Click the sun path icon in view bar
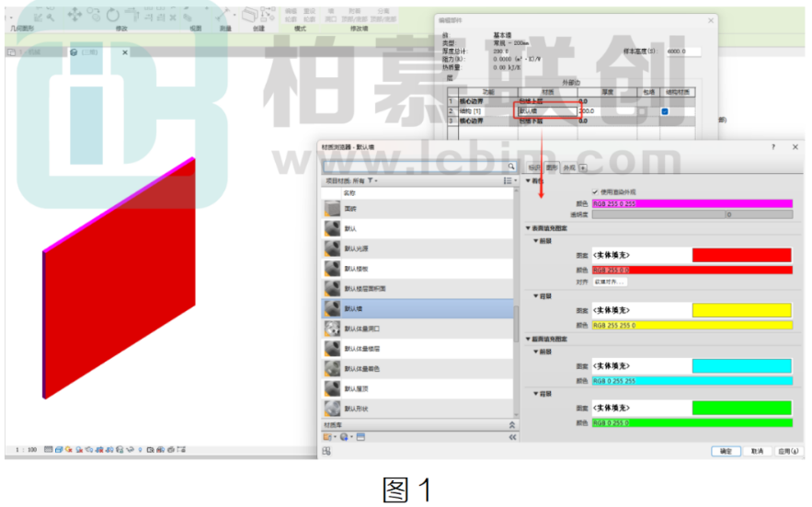 pos(68,449)
